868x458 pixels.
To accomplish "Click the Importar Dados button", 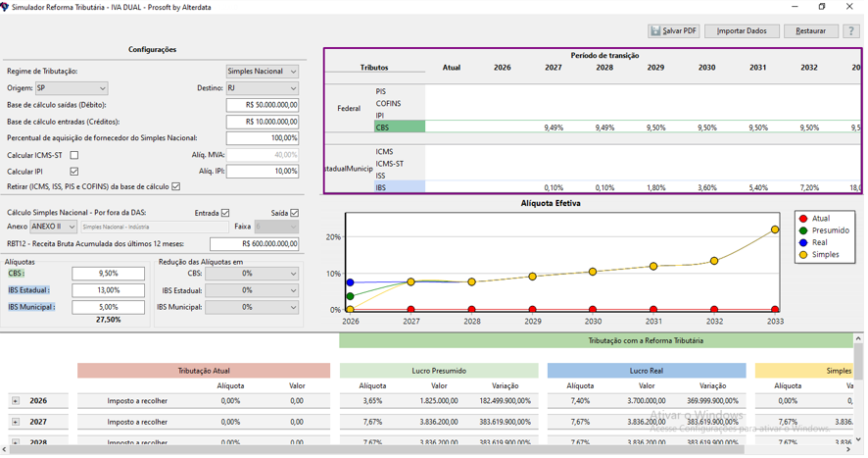I will [x=742, y=31].
